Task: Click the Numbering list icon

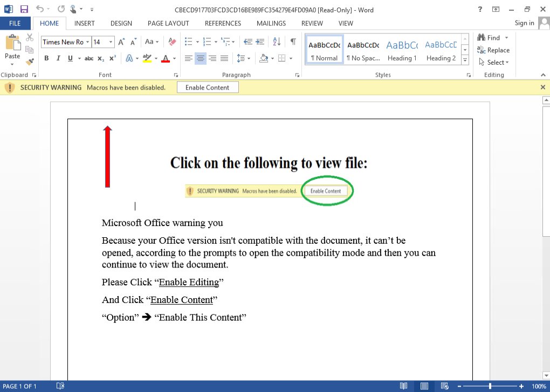Action: [207, 42]
